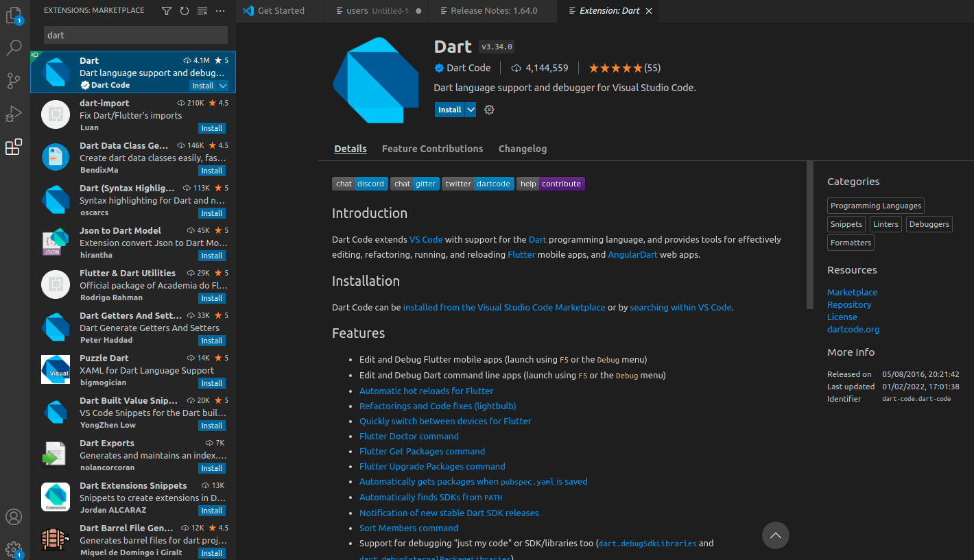Image resolution: width=974 pixels, height=560 pixels.
Task: Select Dart Extensions Snippets icon
Action: tap(56, 497)
